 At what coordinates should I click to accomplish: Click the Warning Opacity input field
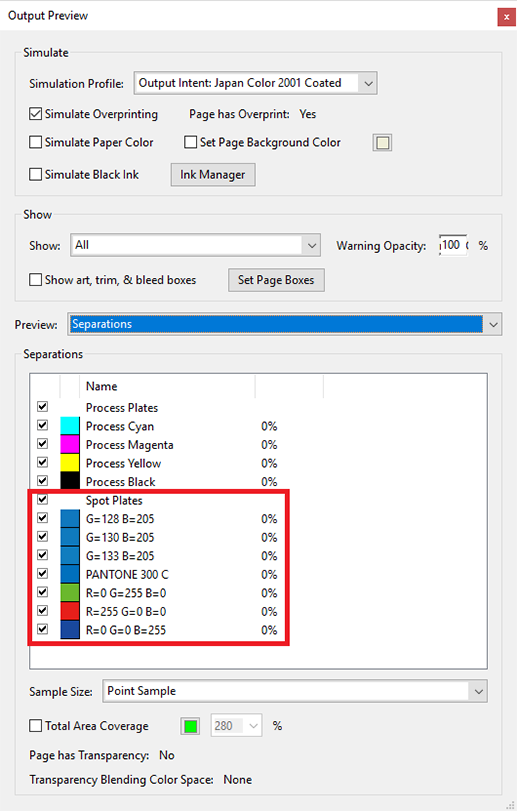click(x=453, y=245)
